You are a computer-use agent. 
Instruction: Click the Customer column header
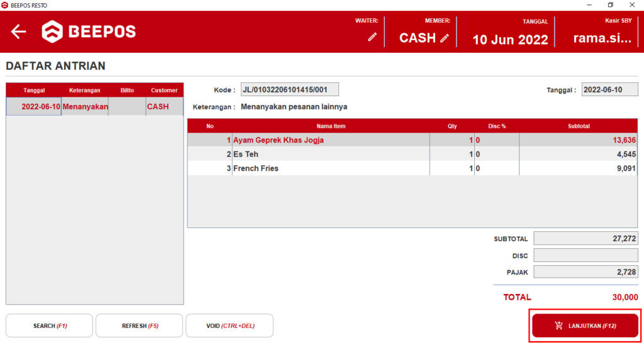[164, 90]
